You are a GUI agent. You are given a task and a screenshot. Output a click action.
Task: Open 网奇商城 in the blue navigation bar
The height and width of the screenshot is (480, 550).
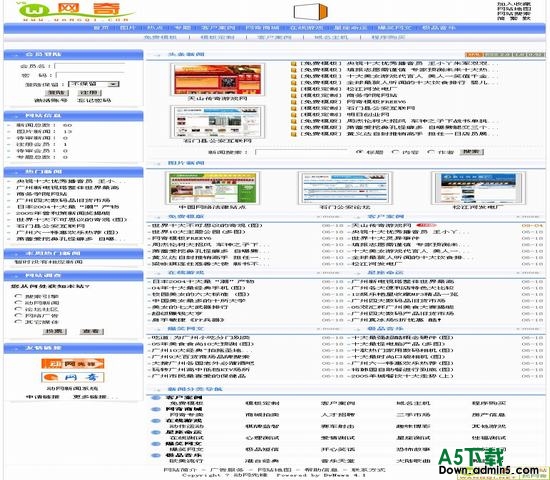click(262, 28)
